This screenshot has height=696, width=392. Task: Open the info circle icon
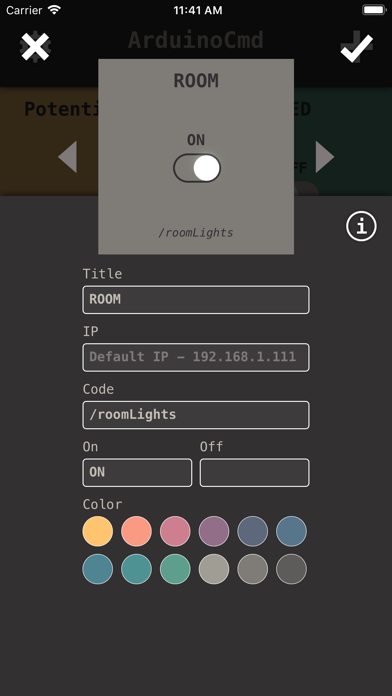tap(361, 226)
